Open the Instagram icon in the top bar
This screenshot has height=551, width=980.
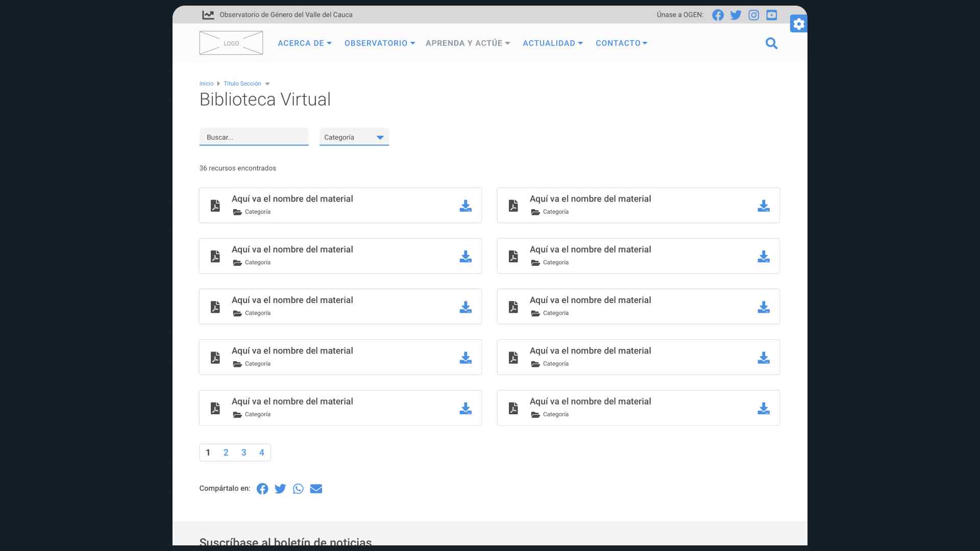click(753, 15)
